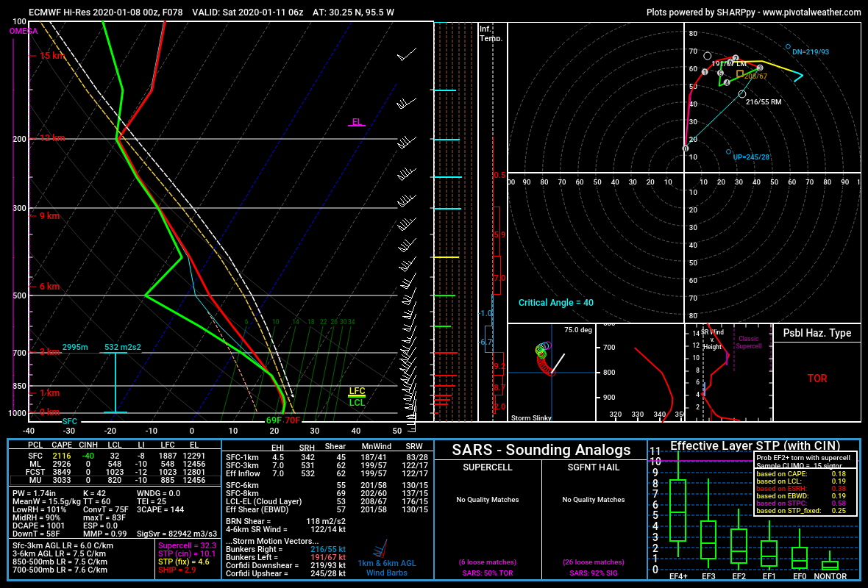Screen dimensions: 868x588
Task: Click the NONTOR box plot axis label
Action: 830,576
